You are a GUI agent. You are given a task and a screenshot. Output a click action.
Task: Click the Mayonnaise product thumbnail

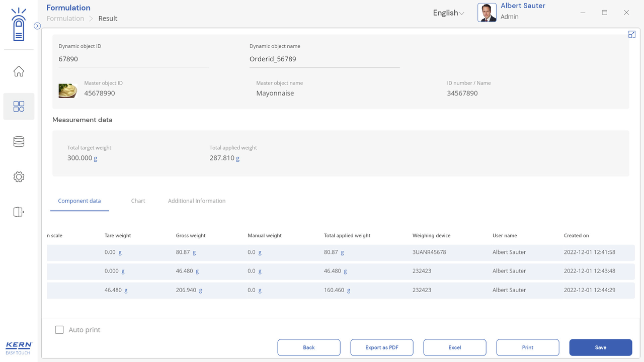(x=68, y=90)
